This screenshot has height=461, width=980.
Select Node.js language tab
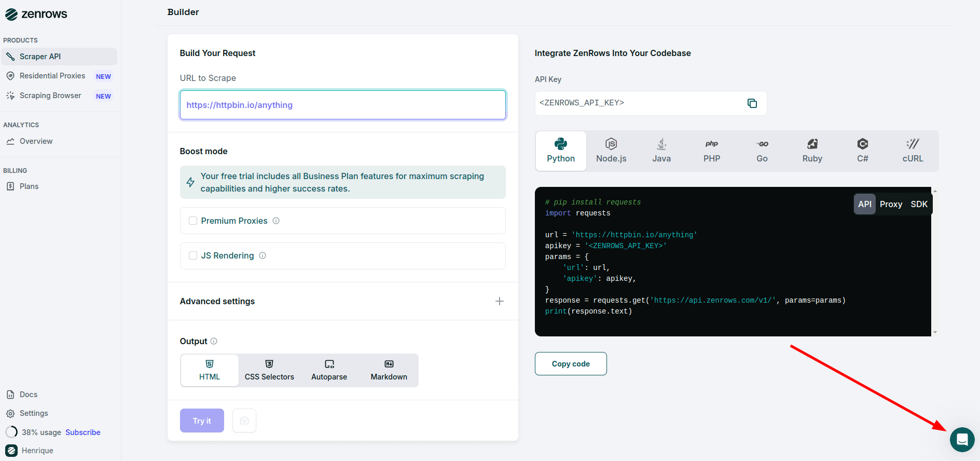[x=611, y=151]
